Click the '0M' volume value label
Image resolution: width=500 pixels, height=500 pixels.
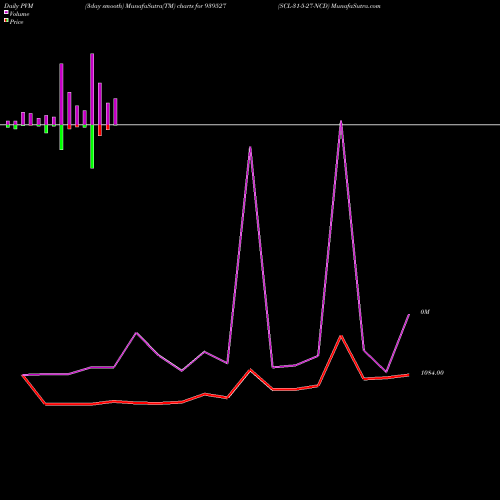[x=425, y=312]
